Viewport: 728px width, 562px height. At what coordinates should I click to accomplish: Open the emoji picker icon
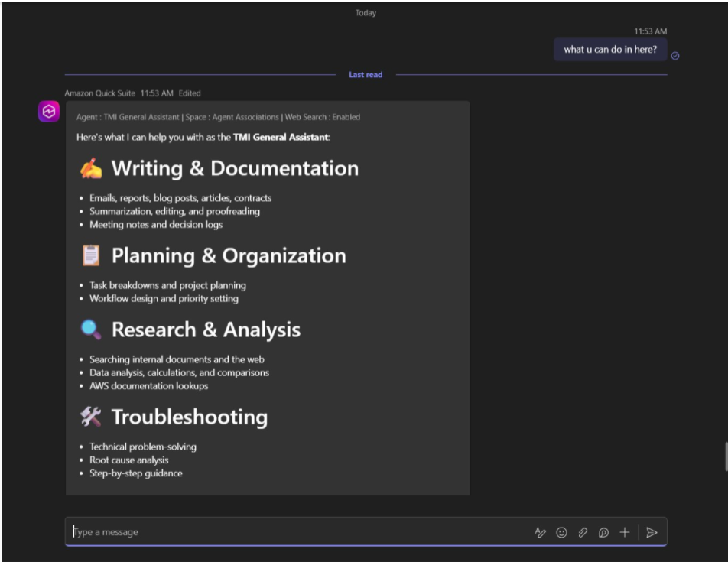point(561,532)
